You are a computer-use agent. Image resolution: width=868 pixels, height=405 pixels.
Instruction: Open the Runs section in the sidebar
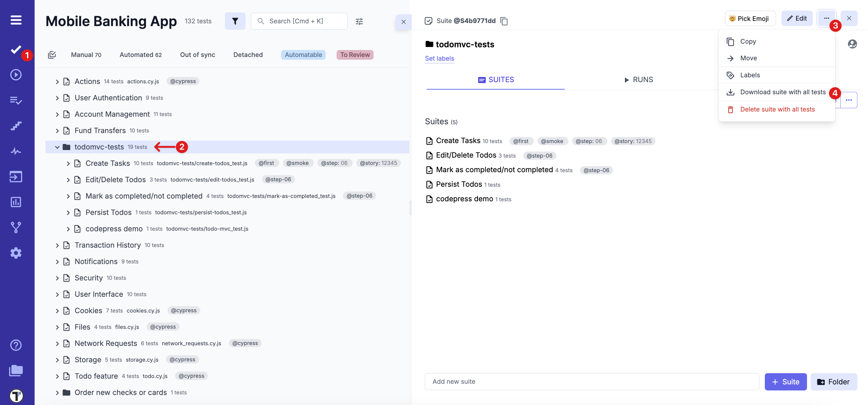click(15, 75)
